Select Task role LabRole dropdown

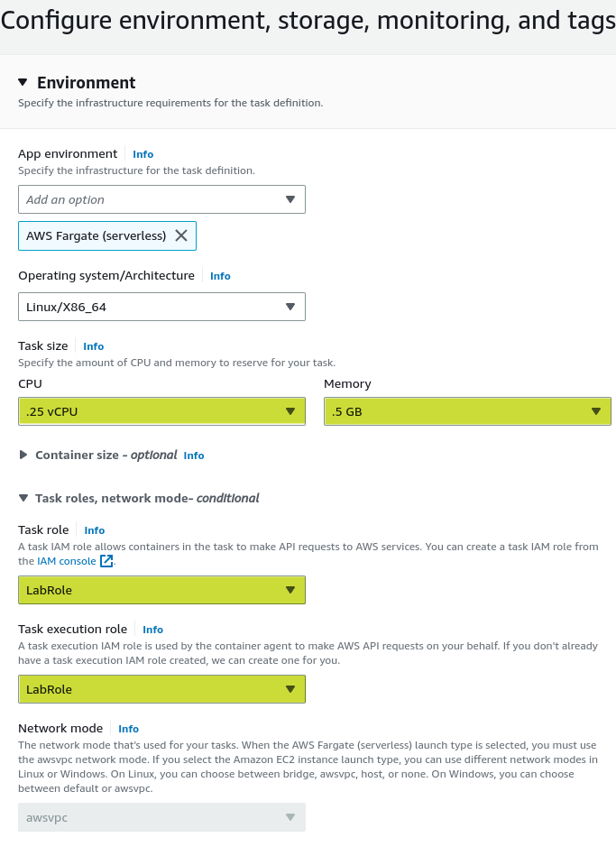coord(161,590)
